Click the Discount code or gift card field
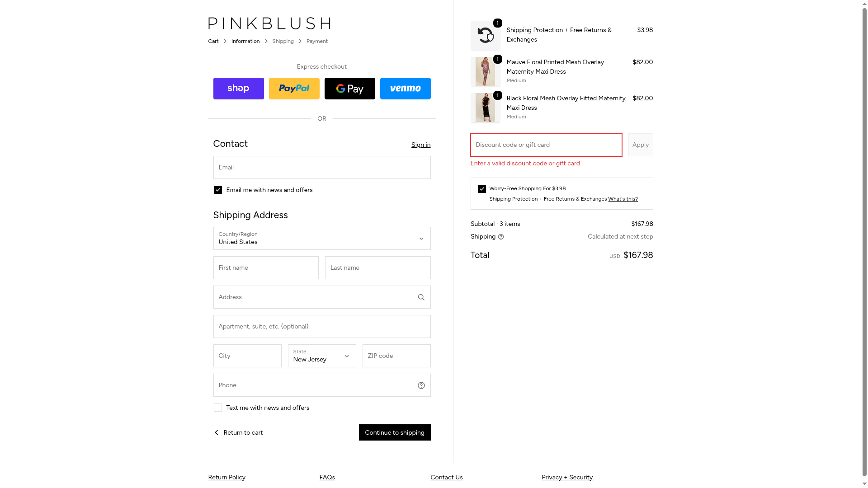Screen dimensions: 868x488 tap(546, 145)
